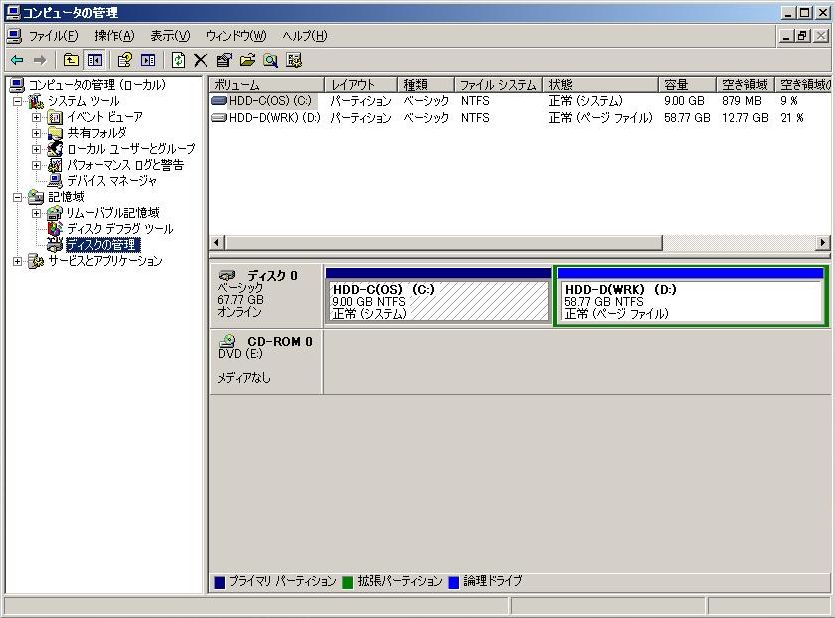
Task: Click the ローカル ユーザーとグループ icon
Action: (x=55, y=149)
